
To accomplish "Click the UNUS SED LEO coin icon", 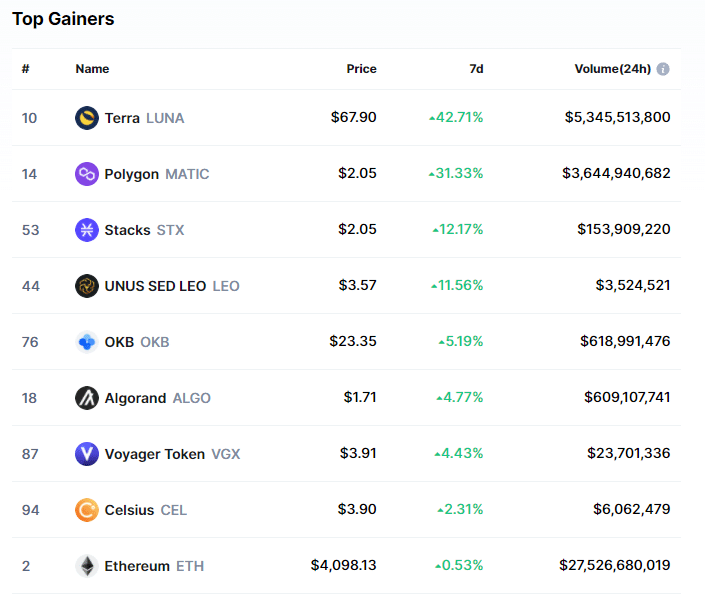I will pos(87,286).
